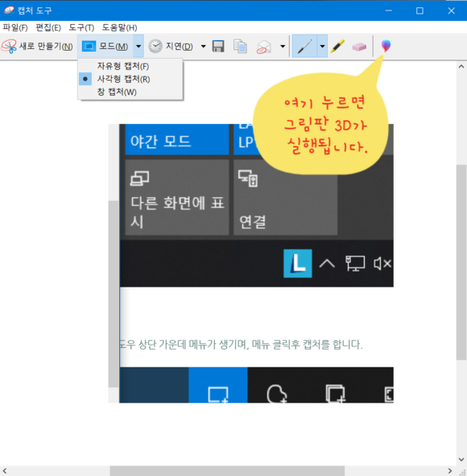Click the horizontal scrollbar thumb
467x476 pixels.
(227, 471)
